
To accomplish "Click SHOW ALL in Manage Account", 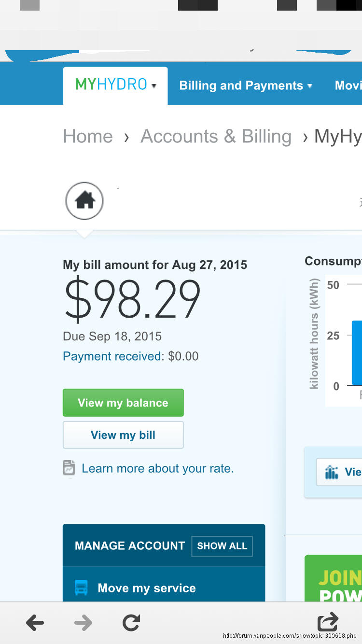I will coord(222,546).
